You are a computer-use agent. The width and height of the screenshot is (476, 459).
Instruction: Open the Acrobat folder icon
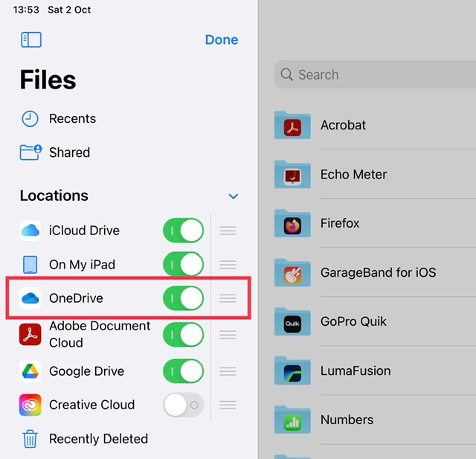pyautogui.click(x=292, y=125)
